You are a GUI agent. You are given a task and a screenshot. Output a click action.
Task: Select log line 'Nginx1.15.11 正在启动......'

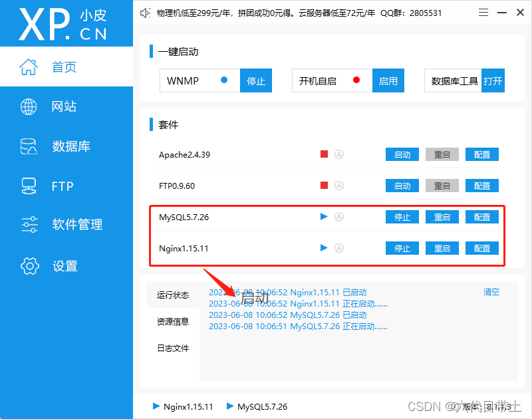click(298, 304)
